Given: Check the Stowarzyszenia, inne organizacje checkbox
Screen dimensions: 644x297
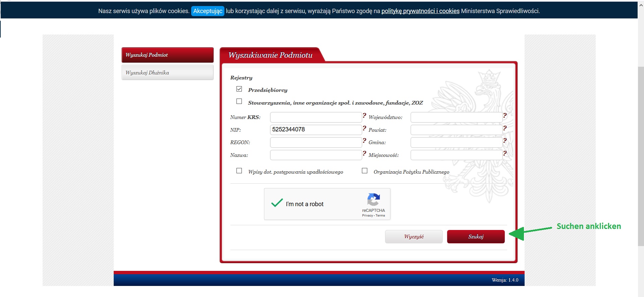Looking at the screenshot, I should point(239,101).
